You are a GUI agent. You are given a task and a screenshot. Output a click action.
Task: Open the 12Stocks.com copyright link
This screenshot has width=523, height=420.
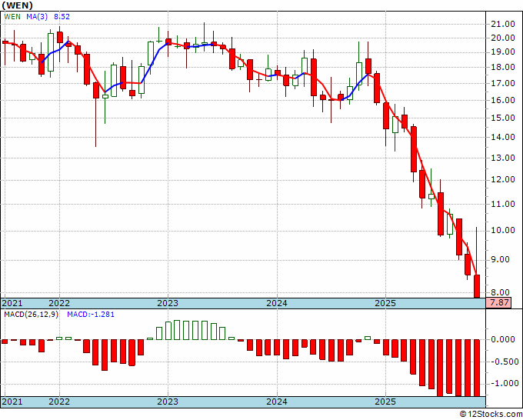[491, 415]
